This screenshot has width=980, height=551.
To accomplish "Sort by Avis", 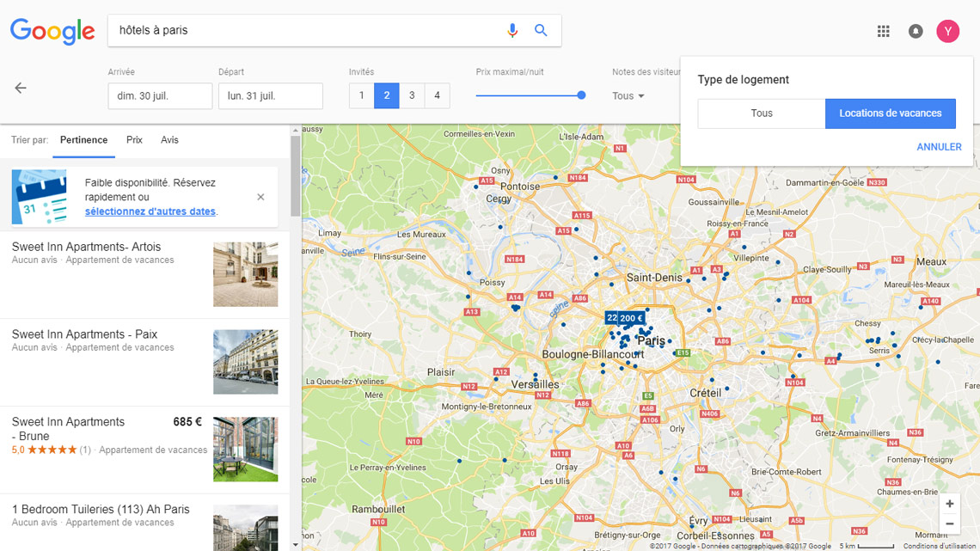I will pos(169,140).
